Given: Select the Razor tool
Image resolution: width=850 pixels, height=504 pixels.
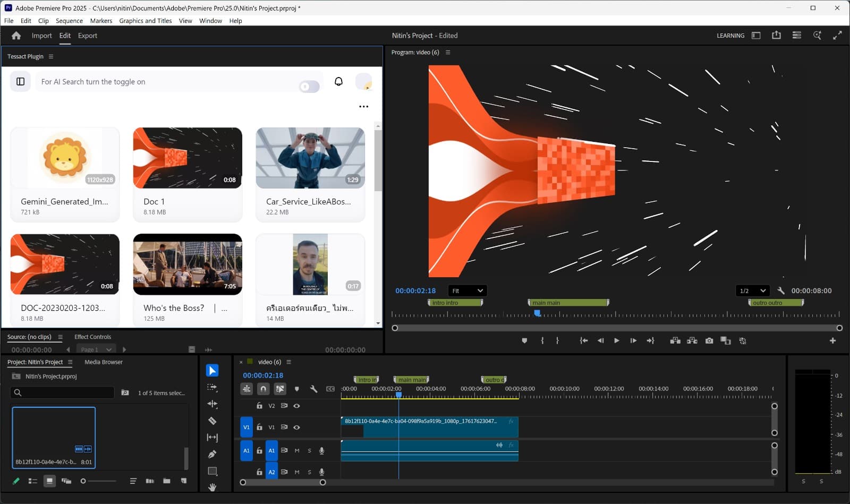Looking at the screenshot, I should (212, 421).
